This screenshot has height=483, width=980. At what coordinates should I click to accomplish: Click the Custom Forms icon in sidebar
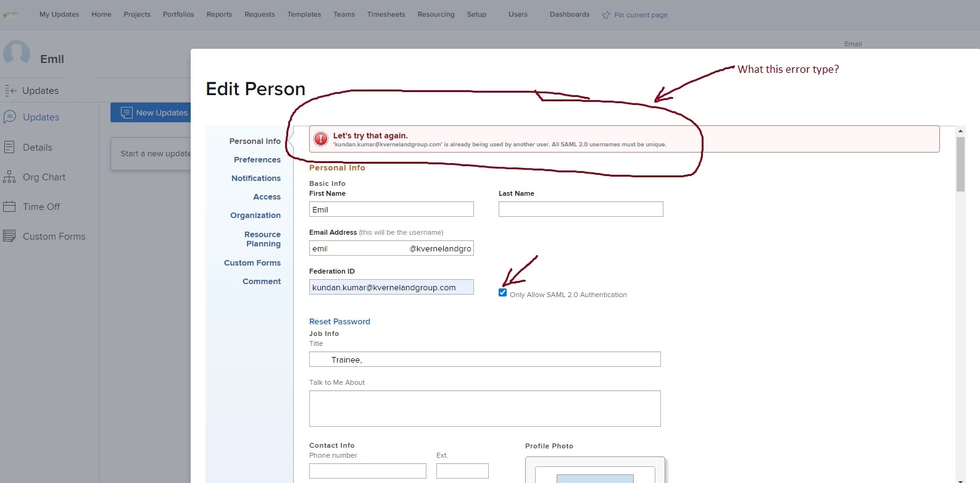(9, 236)
